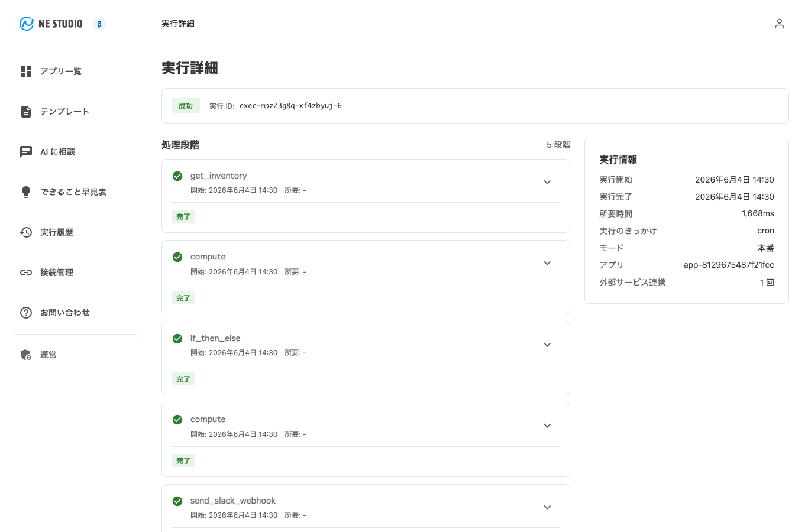808x532 pixels.
Task: Go to AI に相談 sidebar item
Action: (76, 152)
